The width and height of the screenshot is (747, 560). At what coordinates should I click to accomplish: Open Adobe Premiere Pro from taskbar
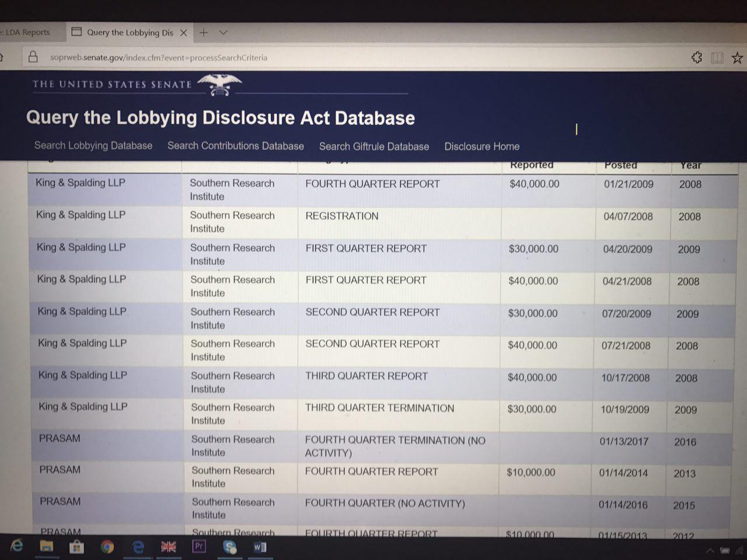pyautogui.click(x=198, y=547)
